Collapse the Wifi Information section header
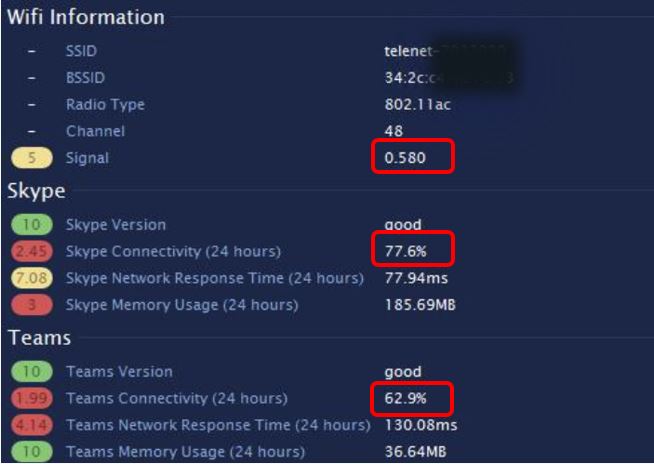 tap(86, 17)
